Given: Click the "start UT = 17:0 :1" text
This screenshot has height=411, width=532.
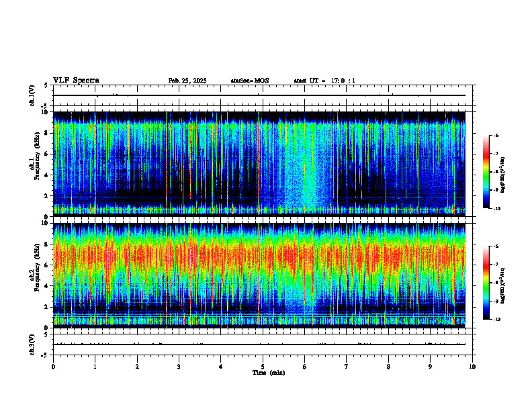Looking at the screenshot, I should point(324,81).
